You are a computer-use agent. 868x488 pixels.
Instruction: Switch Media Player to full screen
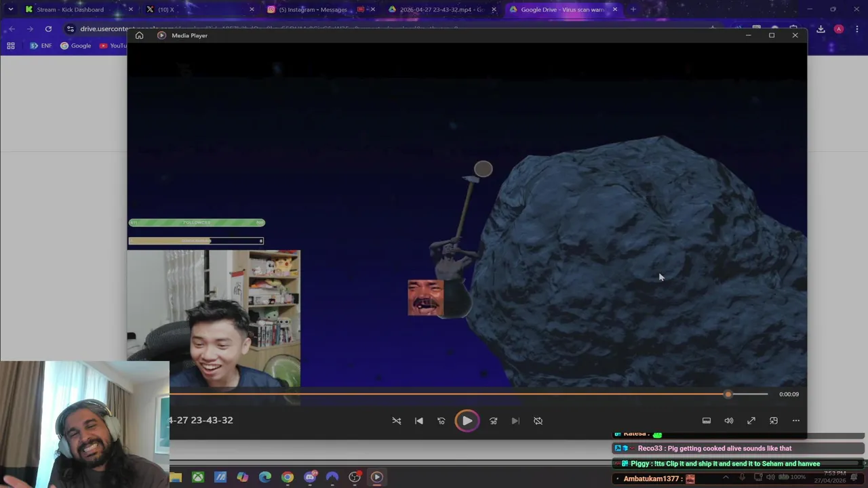point(751,421)
